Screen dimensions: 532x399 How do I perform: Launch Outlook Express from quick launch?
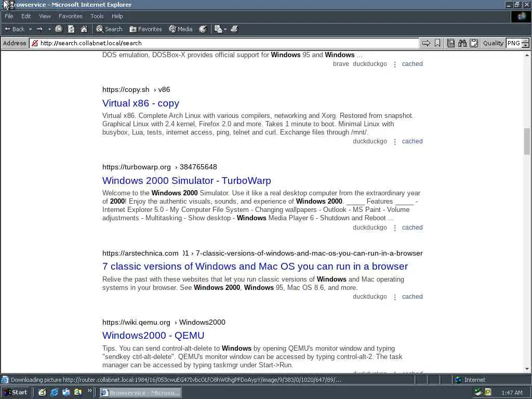tap(66, 393)
